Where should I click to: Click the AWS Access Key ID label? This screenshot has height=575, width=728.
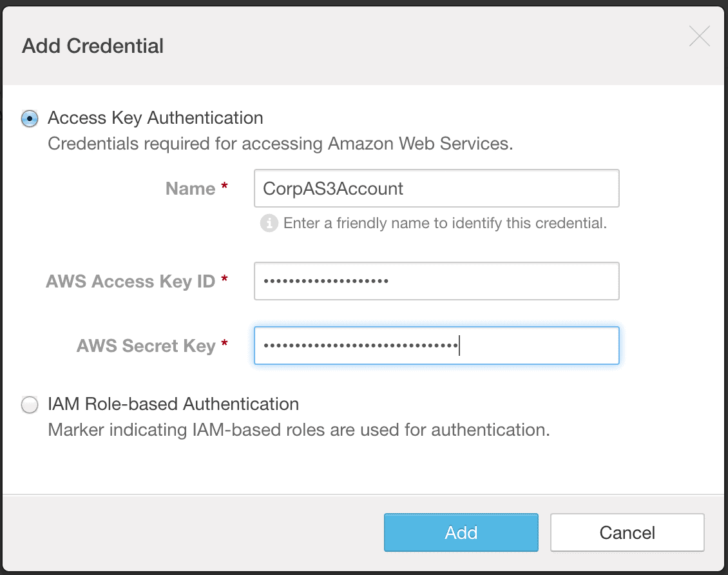click(x=134, y=281)
